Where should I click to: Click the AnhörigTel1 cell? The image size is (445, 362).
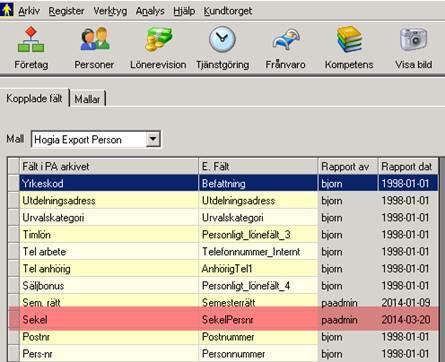coord(258,269)
